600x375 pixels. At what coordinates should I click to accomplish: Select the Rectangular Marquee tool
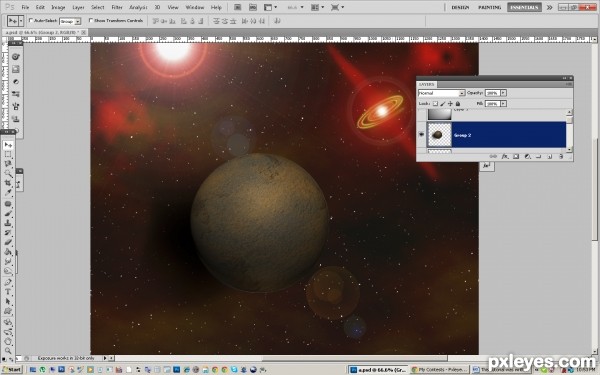(x=8, y=155)
